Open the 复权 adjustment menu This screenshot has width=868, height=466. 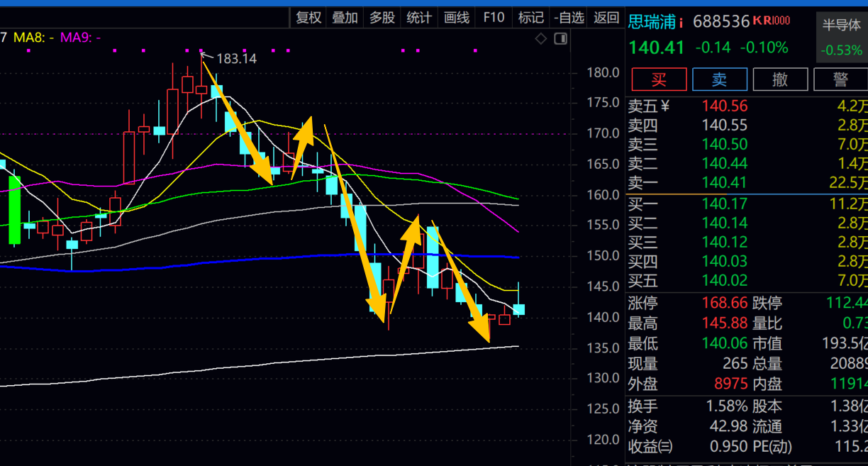tap(308, 18)
